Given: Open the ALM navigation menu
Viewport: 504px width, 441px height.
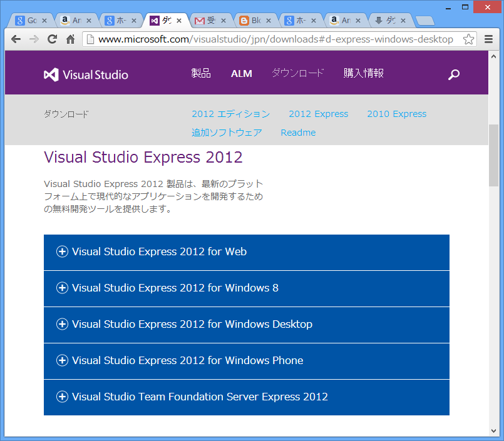Looking at the screenshot, I should click(x=242, y=74).
